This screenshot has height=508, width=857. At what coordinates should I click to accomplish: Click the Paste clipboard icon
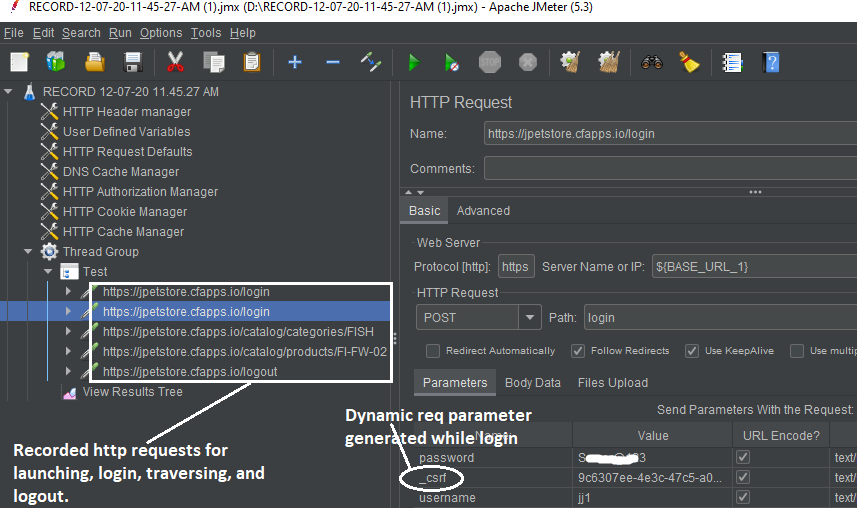click(251, 62)
